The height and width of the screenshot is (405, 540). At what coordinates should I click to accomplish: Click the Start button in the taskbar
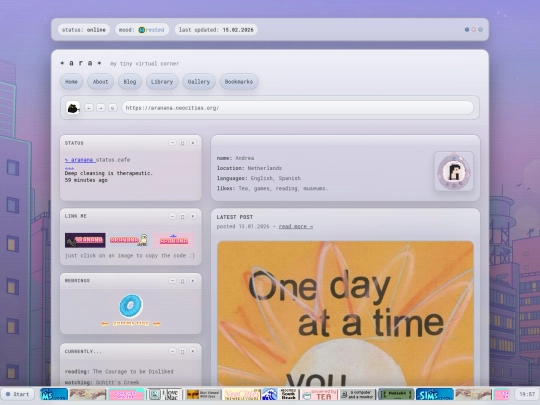[x=18, y=394]
